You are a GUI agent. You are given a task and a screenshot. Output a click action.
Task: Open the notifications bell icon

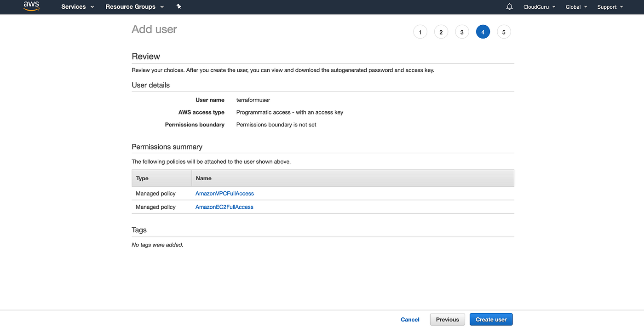[x=509, y=6]
